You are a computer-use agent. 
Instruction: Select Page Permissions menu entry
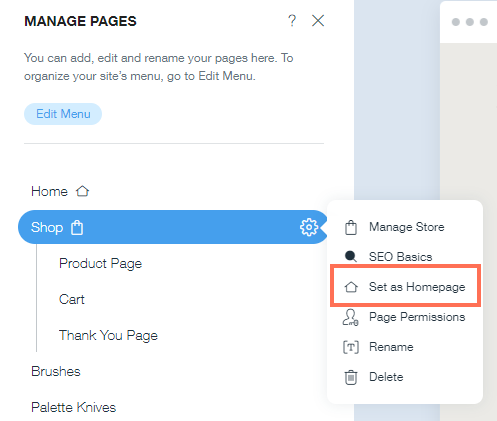[x=405, y=317]
